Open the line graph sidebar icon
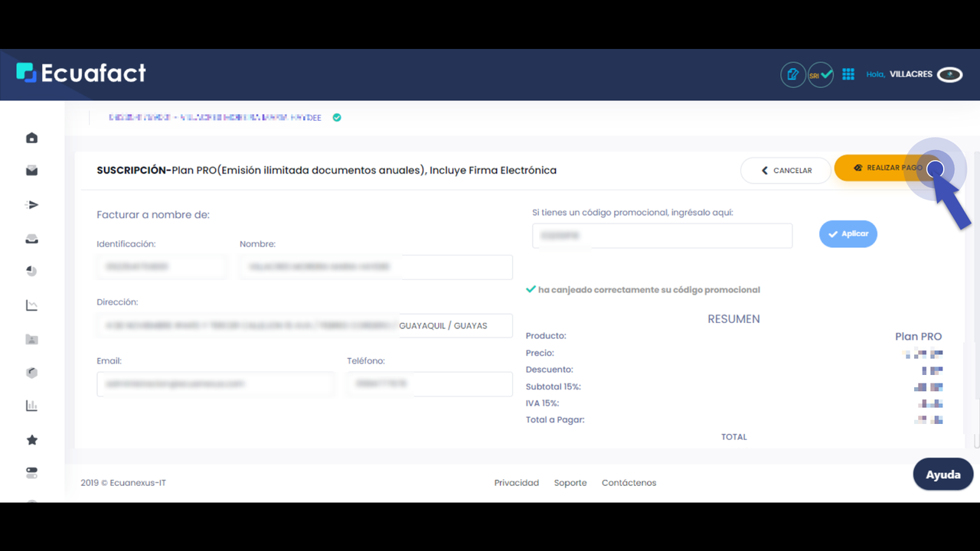980x551 pixels. click(x=31, y=305)
